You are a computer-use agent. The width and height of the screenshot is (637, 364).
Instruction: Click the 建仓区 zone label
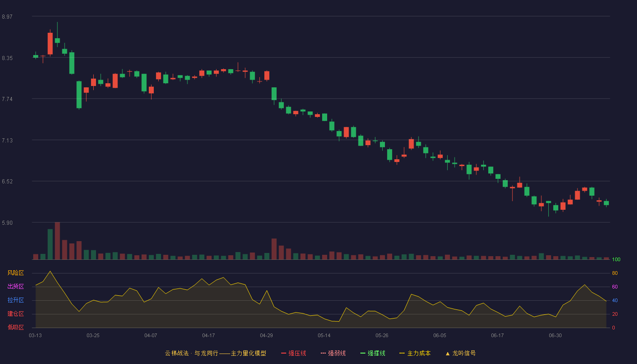(x=15, y=314)
